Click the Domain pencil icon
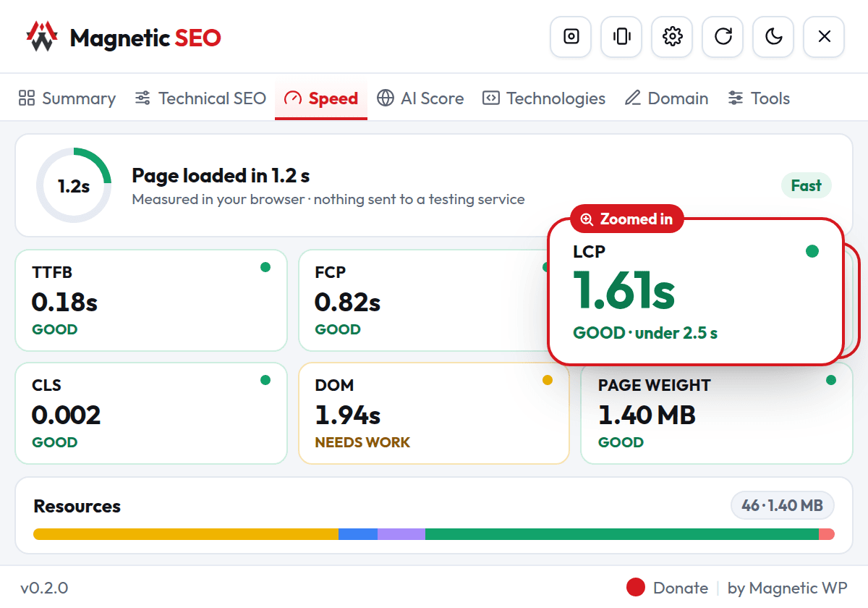Image resolution: width=868 pixels, height=608 pixels. click(x=633, y=98)
